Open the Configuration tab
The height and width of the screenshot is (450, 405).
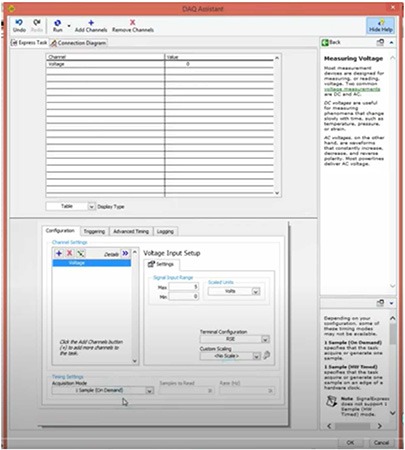pyautogui.click(x=60, y=231)
